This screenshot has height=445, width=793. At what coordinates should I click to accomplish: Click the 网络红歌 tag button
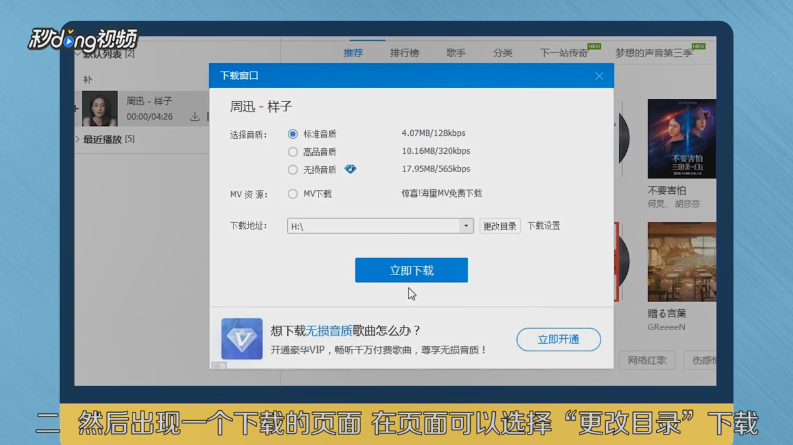click(x=647, y=360)
